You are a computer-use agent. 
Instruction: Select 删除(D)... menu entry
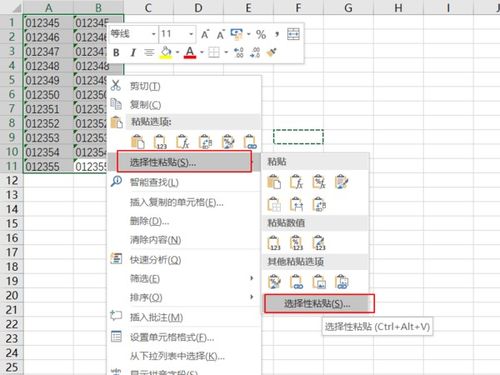tap(184, 221)
